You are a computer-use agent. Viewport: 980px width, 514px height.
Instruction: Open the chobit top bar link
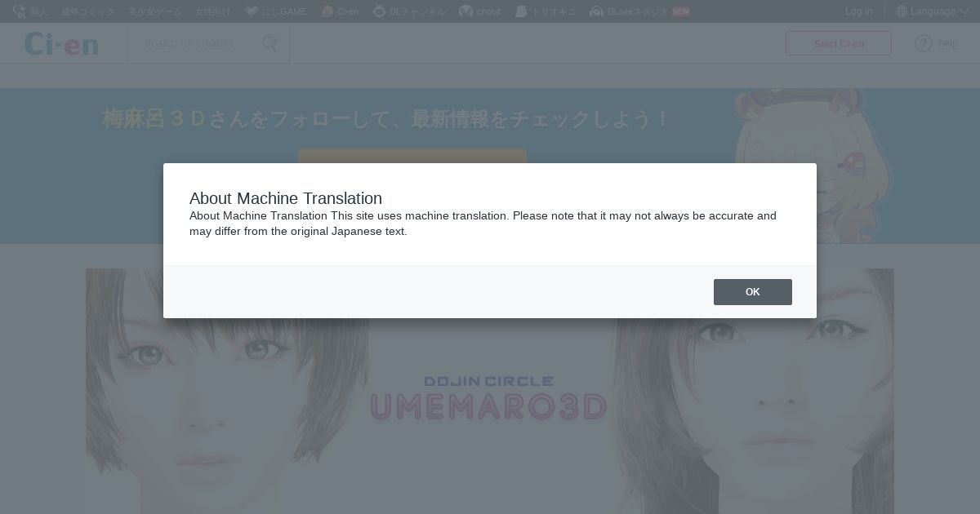coord(480,11)
